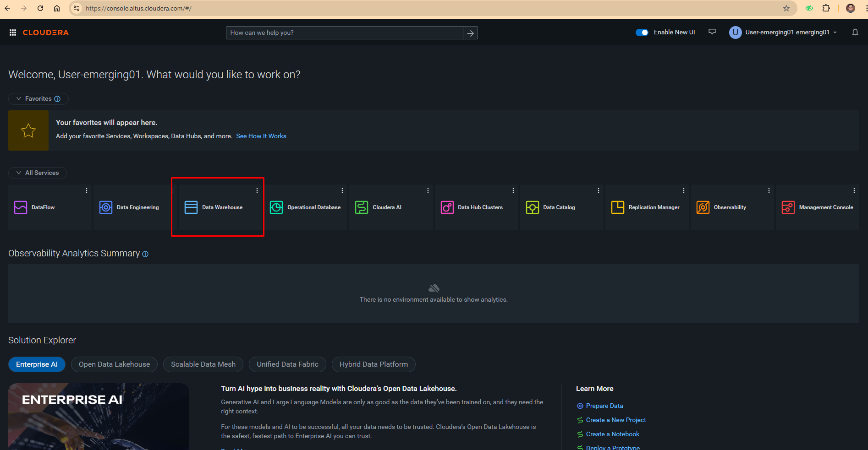Open Replication Manager tile options menu
The height and width of the screenshot is (450, 868).
(x=684, y=190)
